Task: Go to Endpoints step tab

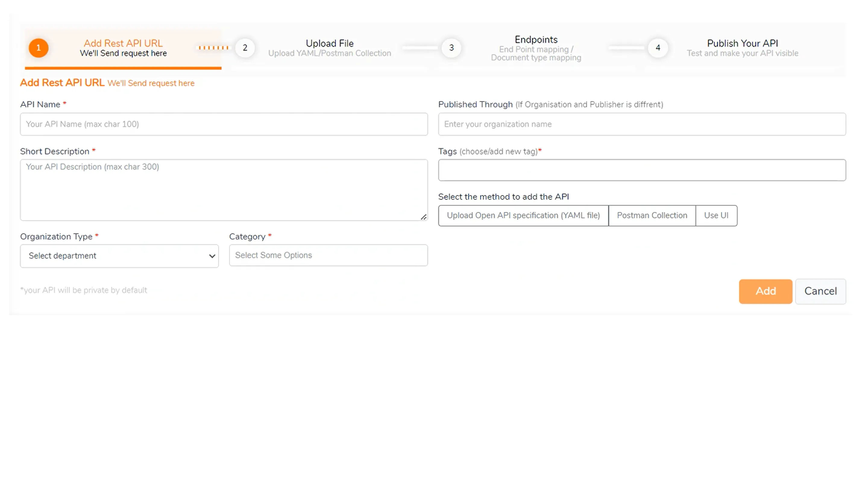Action: pyautogui.click(x=536, y=48)
